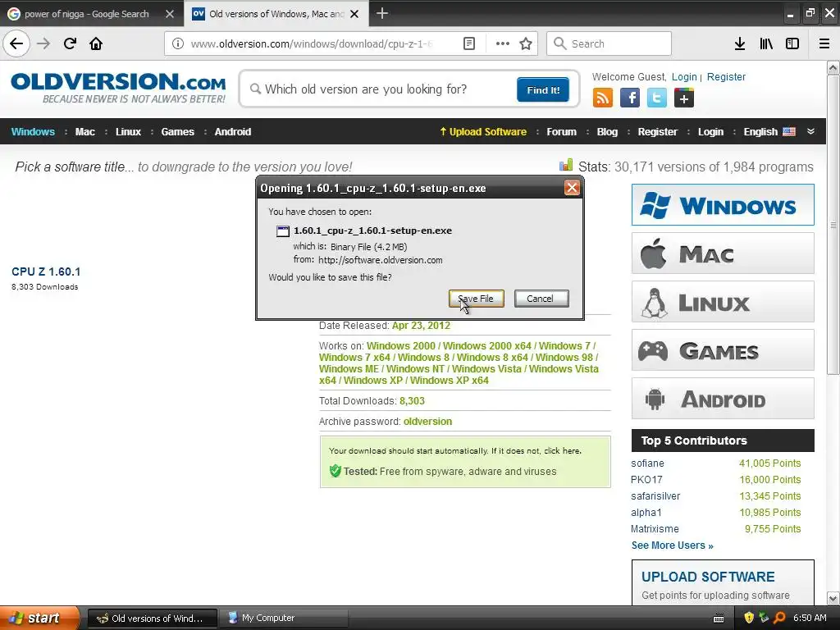Viewport: 840px width, 630px height.
Task: Open a new tab with plus button
Action: click(382, 13)
